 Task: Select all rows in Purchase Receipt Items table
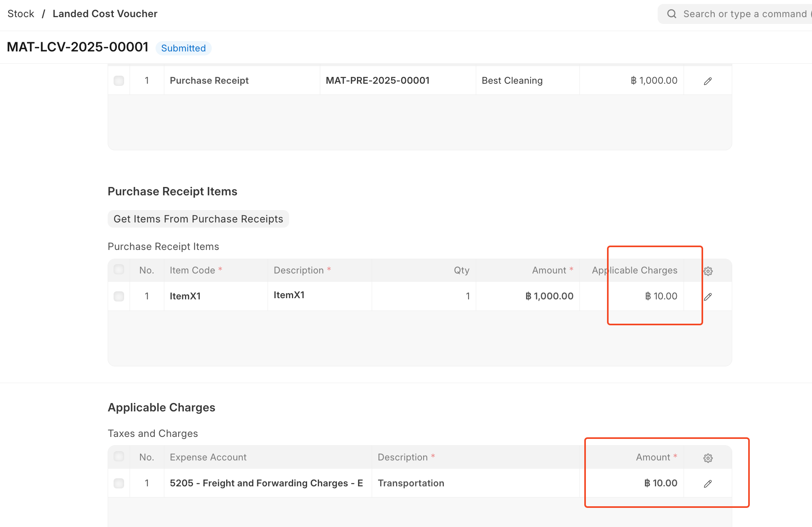pyautogui.click(x=119, y=269)
